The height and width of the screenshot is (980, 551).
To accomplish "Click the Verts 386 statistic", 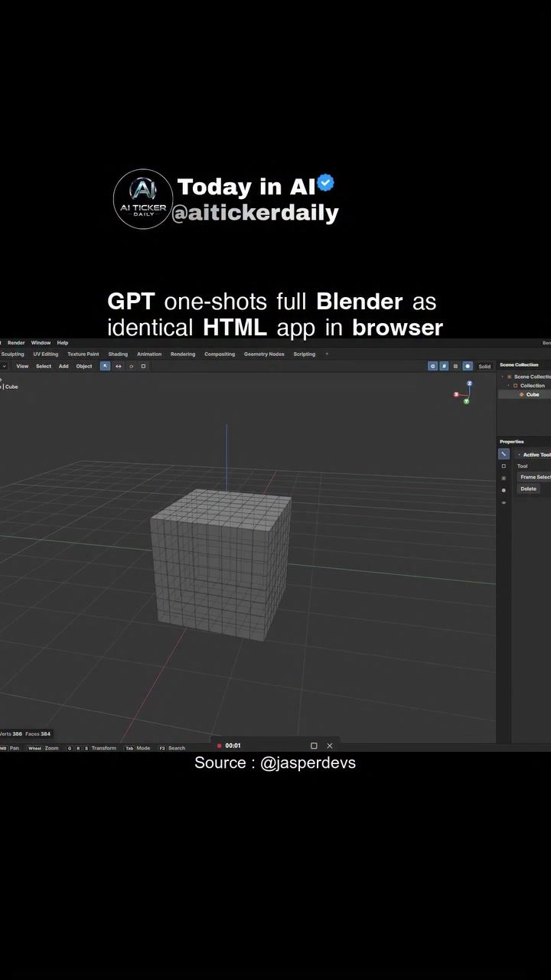I will click(11, 734).
